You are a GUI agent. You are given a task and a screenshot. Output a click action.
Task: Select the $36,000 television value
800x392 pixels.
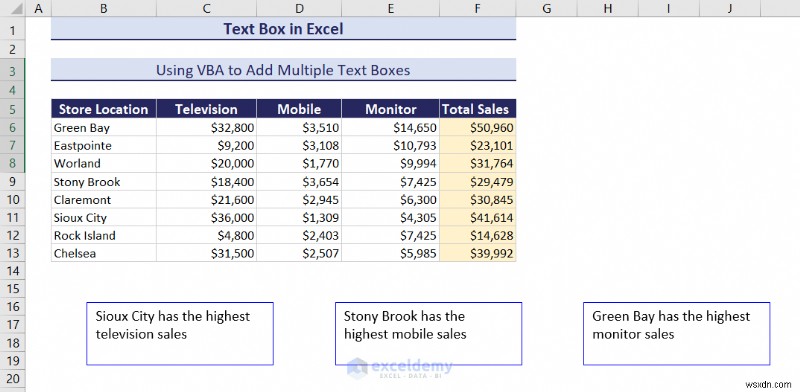click(206, 217)
